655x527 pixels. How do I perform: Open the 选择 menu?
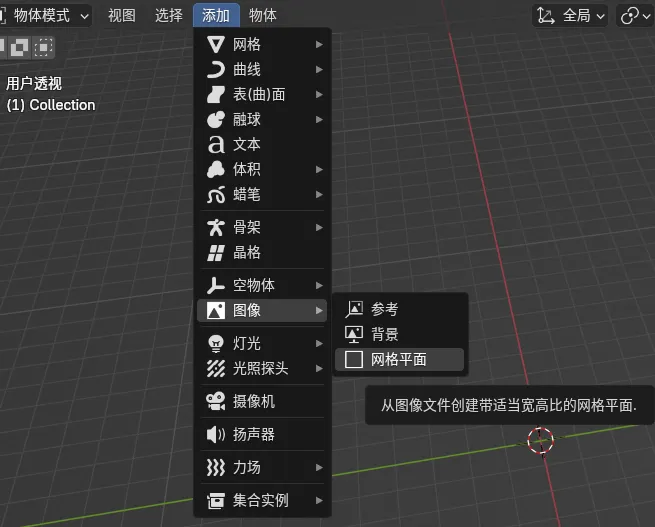click(x=169, y=16)
